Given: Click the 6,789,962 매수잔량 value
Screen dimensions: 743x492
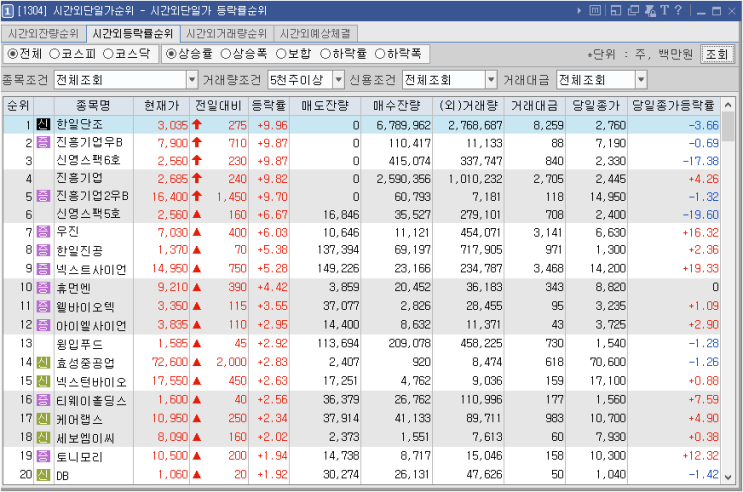Looking at the screenshot, I should pyautogui.click(x=404, y=125).
